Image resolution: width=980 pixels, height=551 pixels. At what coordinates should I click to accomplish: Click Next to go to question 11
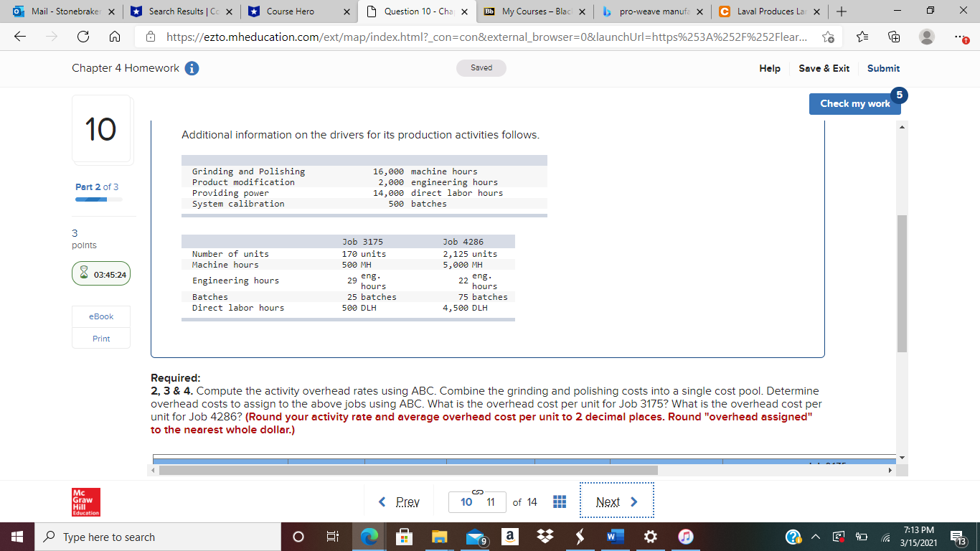pos(616,501)
